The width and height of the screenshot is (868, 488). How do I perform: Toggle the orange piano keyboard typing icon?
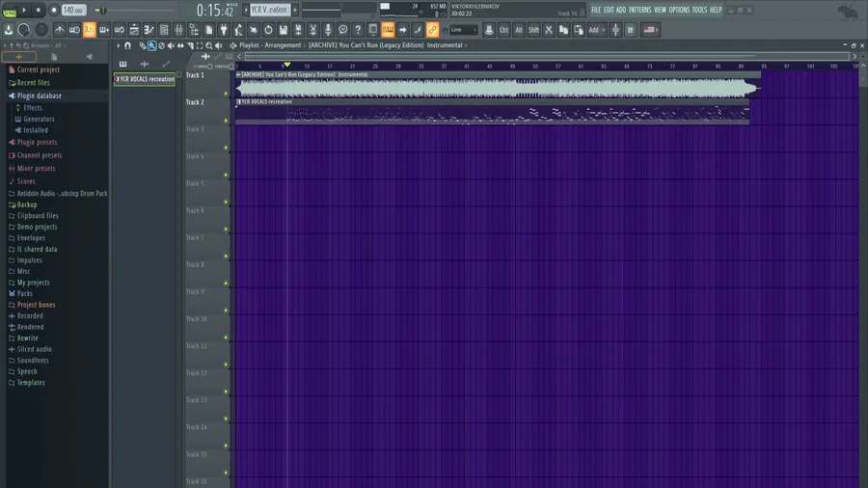[388, 30]
